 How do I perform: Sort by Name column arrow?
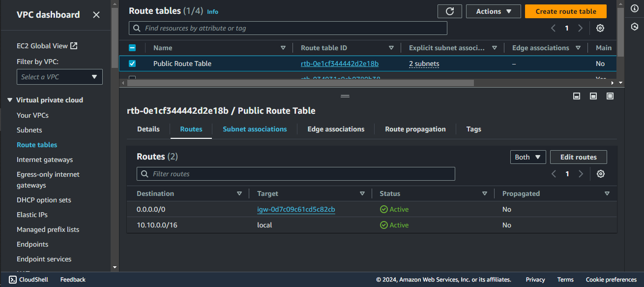(283, 48)
